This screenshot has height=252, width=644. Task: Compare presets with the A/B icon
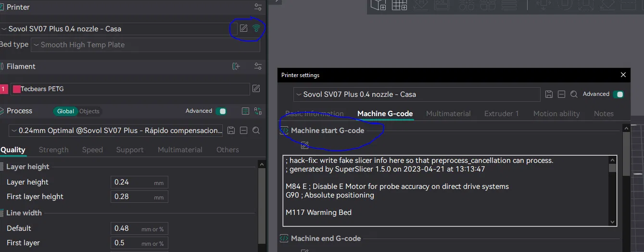click(258, 111)
